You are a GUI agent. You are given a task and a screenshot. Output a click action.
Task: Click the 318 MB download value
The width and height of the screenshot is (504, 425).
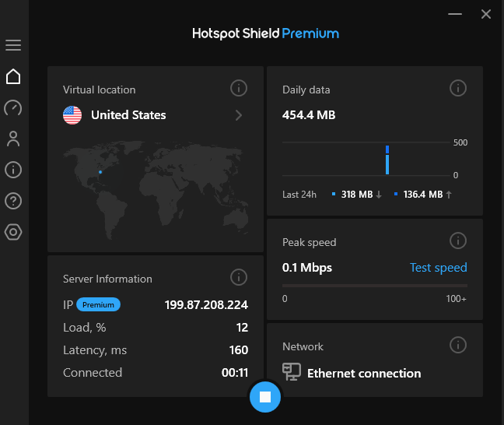[x=357, y=195]
